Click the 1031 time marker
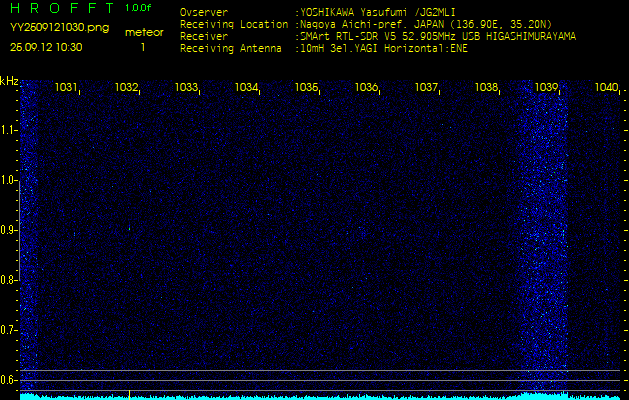Screen dimensions: 629x400 point(66,88)
